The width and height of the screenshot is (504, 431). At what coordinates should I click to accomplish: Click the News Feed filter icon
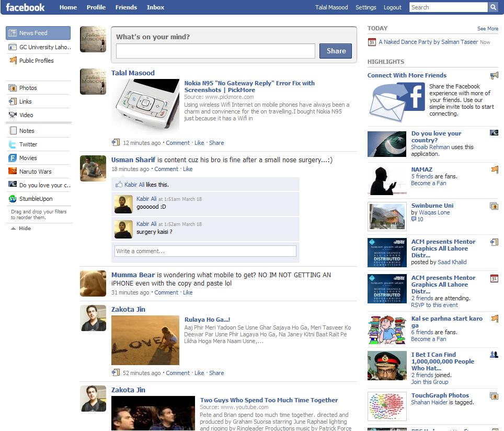(13, 33)
